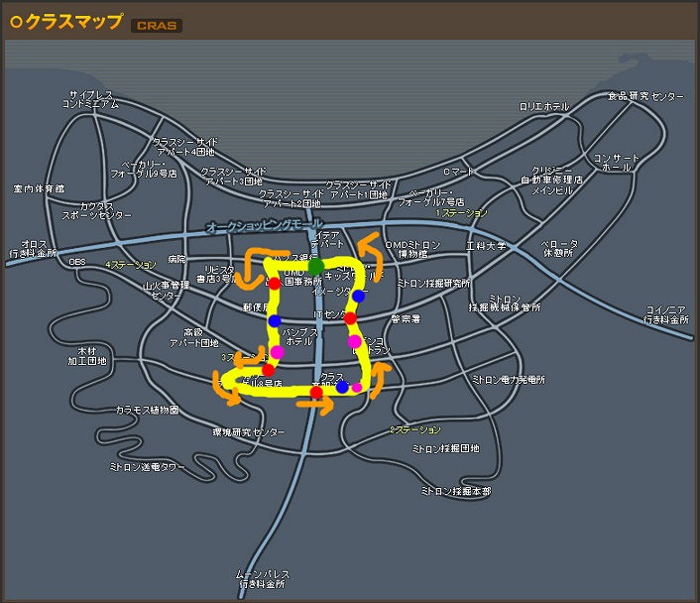Click コンサートホール label

click(617, 163)
